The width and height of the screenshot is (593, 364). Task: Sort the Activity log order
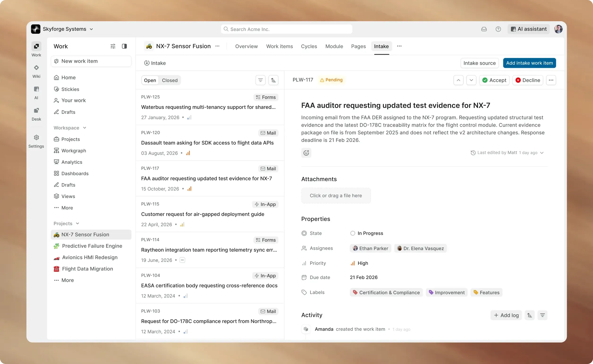pos(529,315)
